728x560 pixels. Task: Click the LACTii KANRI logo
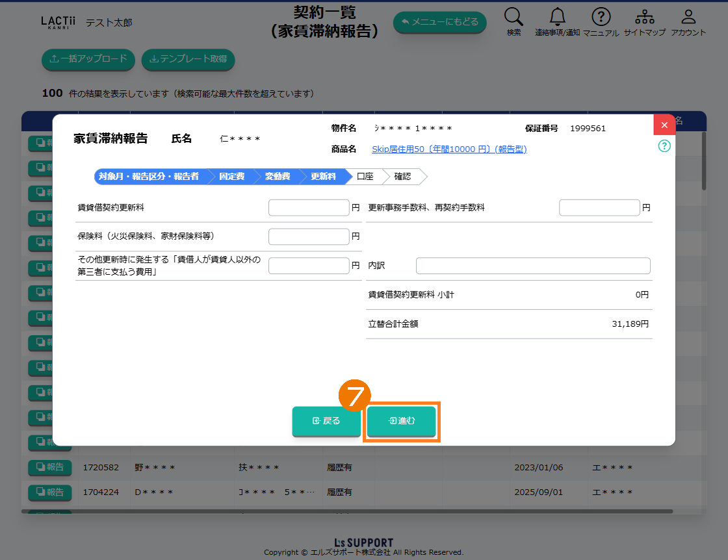[58, 22]
